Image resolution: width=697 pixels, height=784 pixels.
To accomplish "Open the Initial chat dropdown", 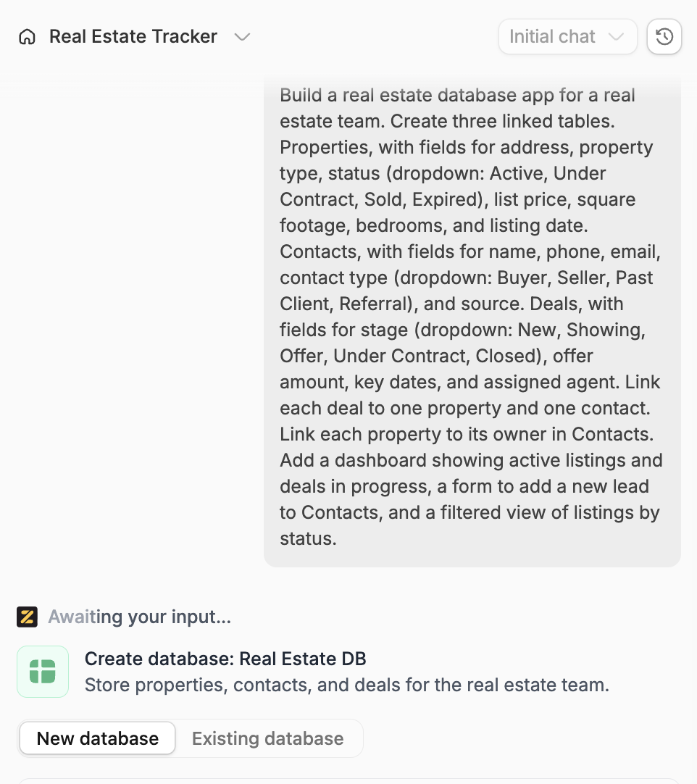I will [567, 36].
